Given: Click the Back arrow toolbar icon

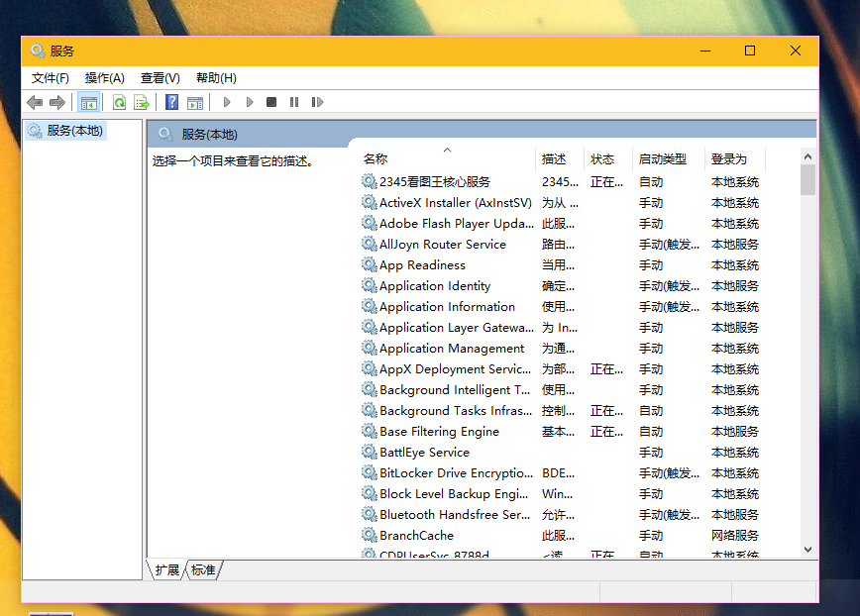Looking at the screenshot, I should 35,102.
